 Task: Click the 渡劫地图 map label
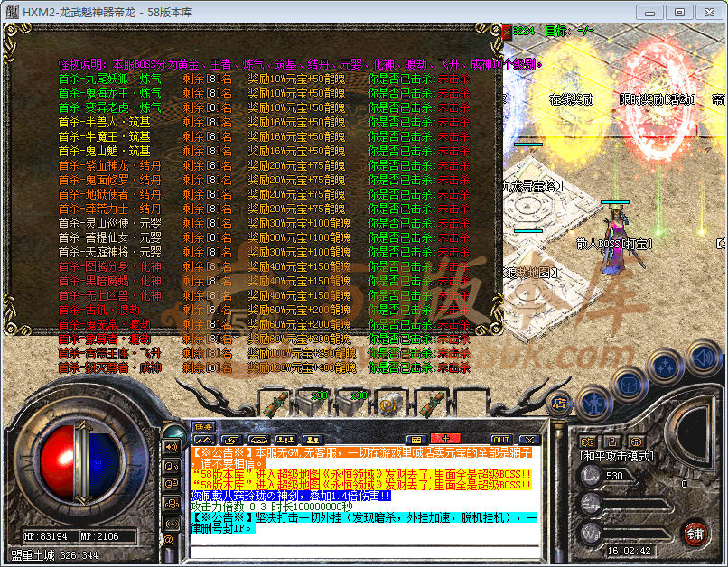529,272
